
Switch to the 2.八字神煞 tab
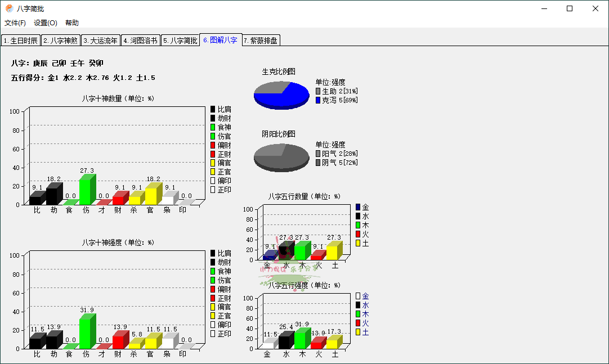click(61, 41)
